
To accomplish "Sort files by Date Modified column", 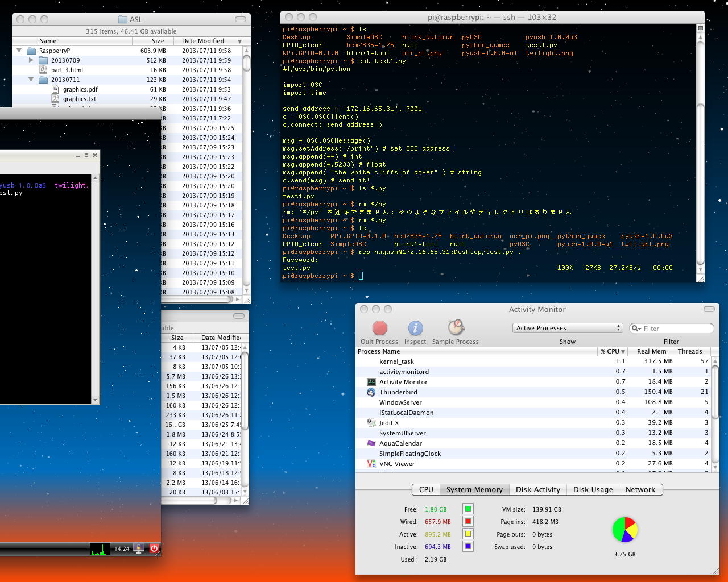I will click(x=203, y=41).
